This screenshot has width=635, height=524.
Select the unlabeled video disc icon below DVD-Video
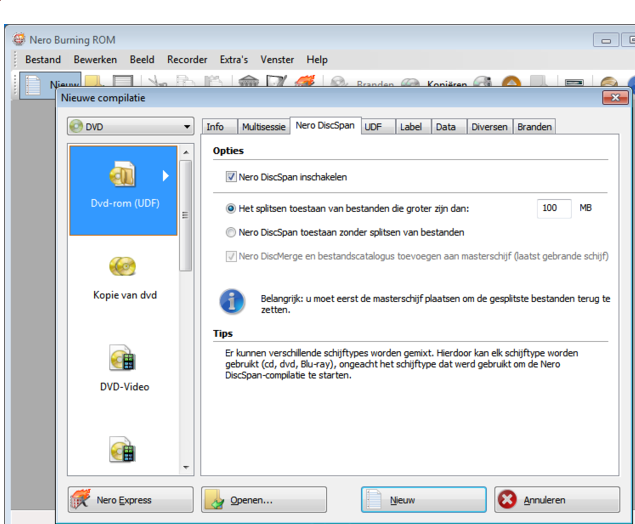click(x=123, y=449)
